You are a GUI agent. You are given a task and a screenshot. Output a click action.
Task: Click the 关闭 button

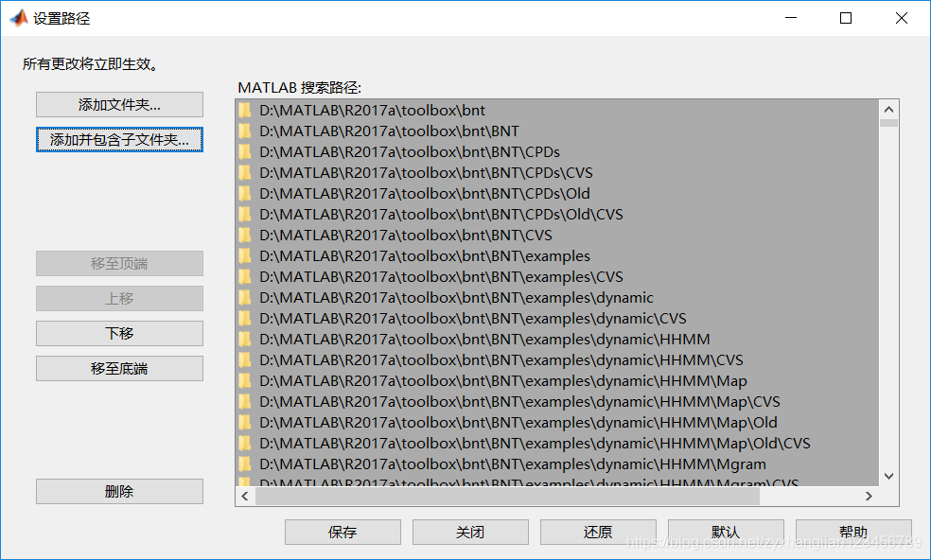click(470, 532)
